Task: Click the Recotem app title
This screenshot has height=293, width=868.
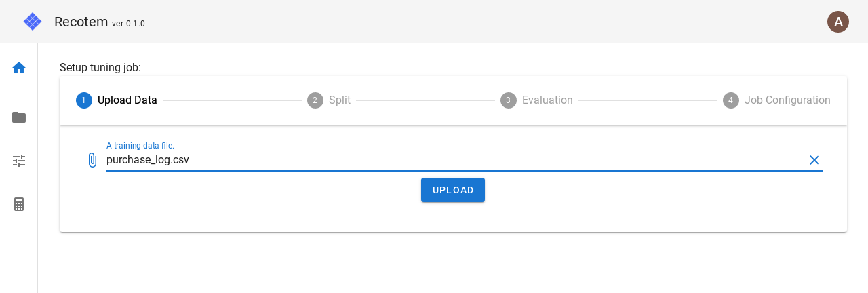Action: (81, 22)
